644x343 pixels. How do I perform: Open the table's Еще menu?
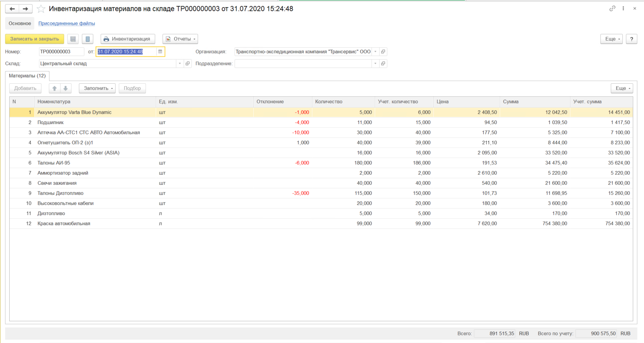pos(622,88)
